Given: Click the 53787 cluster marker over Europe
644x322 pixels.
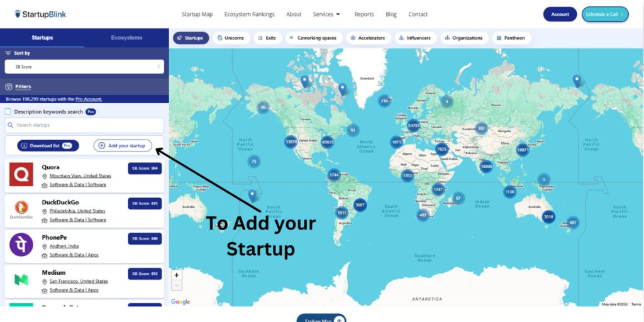Looking at the screenshot, I should (x=414, y=125).
